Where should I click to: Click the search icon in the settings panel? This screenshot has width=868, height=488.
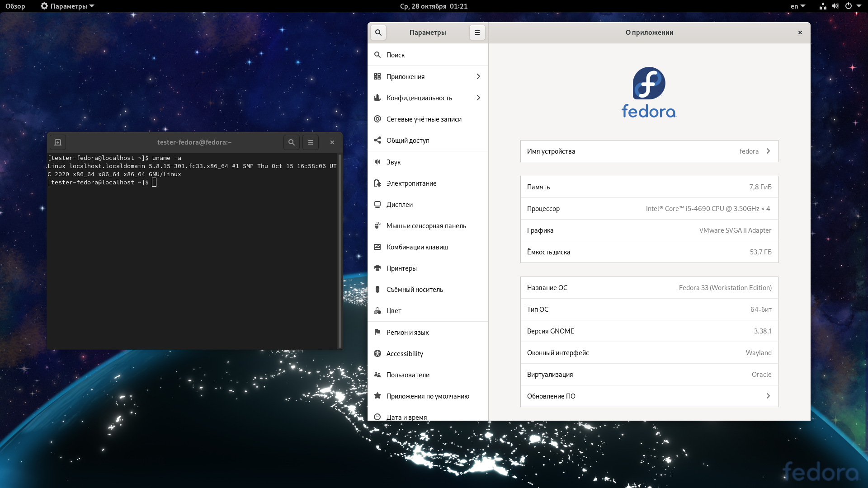[x=378, y=32]
